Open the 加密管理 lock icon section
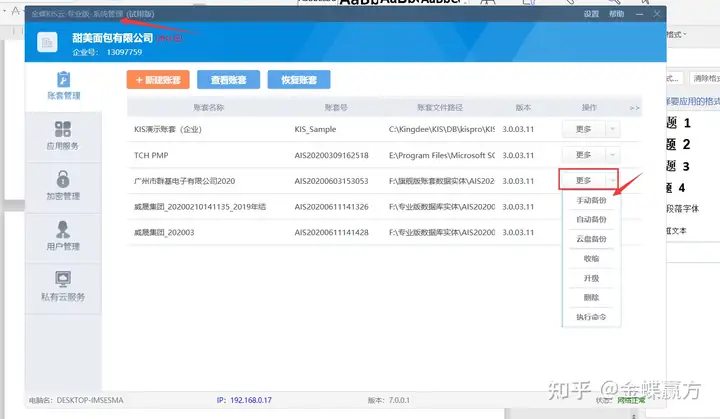 click(63, 187)
